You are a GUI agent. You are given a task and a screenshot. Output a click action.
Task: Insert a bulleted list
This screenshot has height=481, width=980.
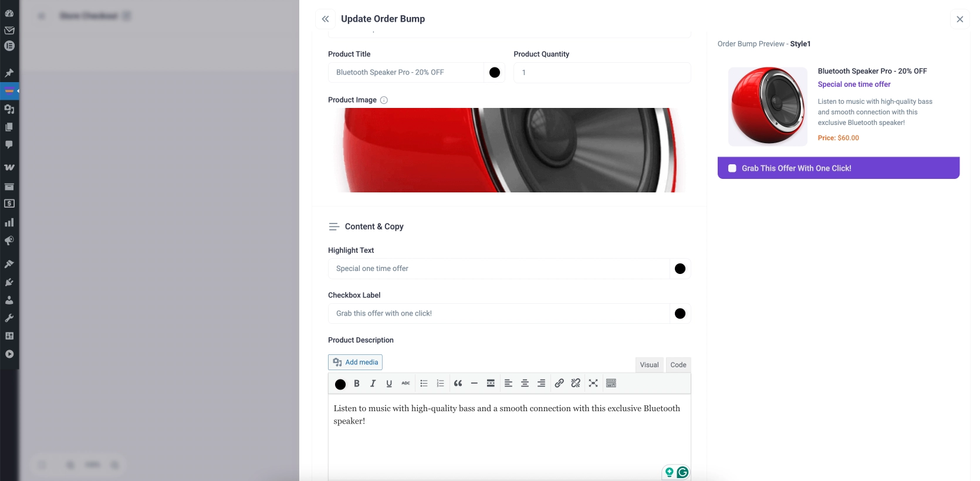coord(424,383)
